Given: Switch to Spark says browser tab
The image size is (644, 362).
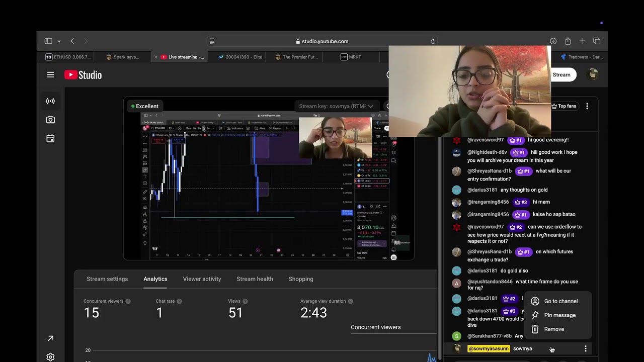Looking at the screenshot, I should (123, 57).
